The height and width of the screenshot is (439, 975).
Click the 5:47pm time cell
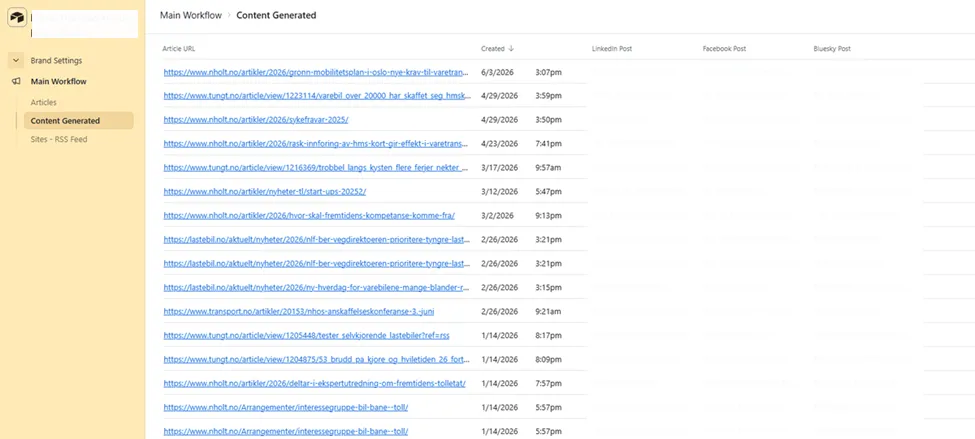click(548, 192)
